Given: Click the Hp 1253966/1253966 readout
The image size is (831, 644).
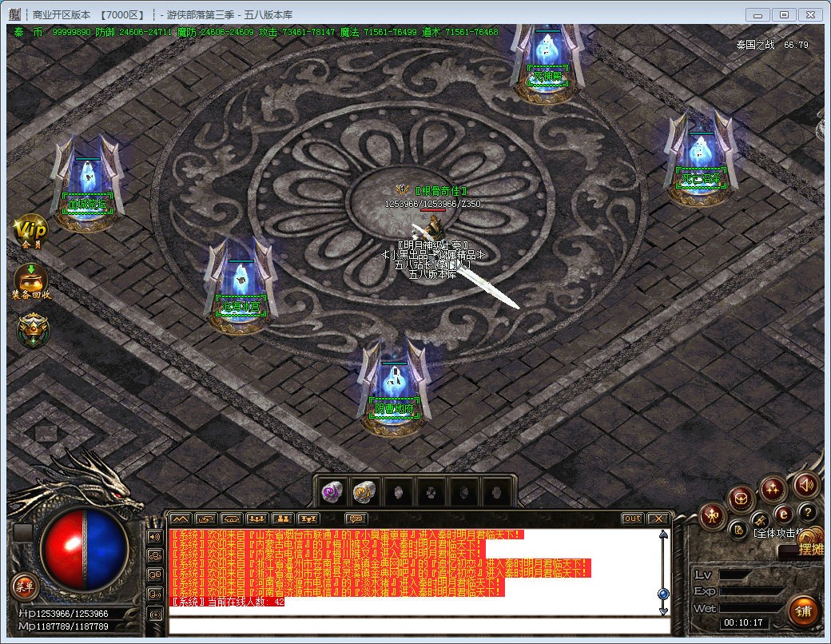Looking at the screenshot, I should (x=64, y=614).
